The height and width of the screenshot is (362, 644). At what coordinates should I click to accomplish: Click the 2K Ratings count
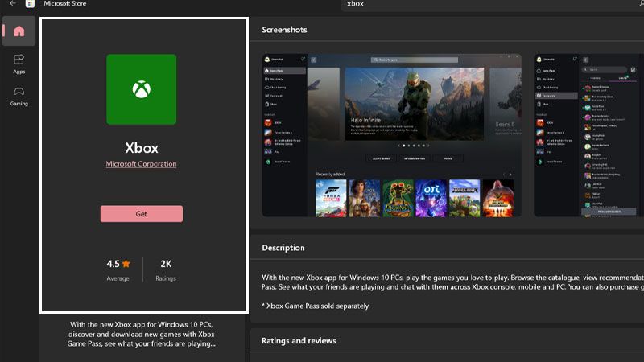pyautogui.click(x=166, y=269)
